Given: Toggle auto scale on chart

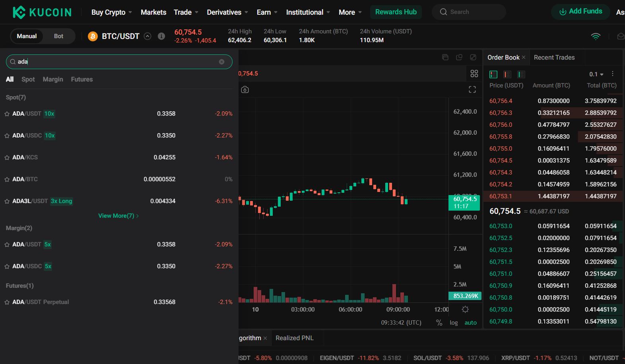Looking at the screenshot, I should (x=471, y=323).
